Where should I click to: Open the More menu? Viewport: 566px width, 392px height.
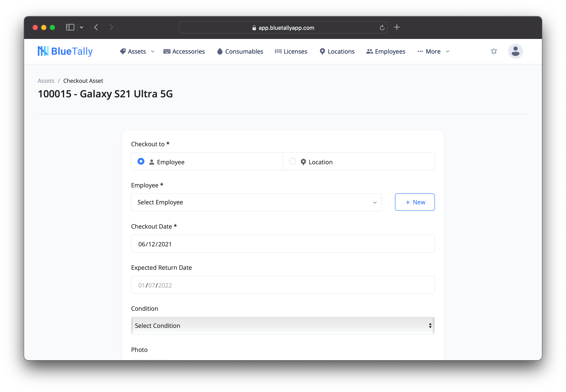tap(433, 51)
